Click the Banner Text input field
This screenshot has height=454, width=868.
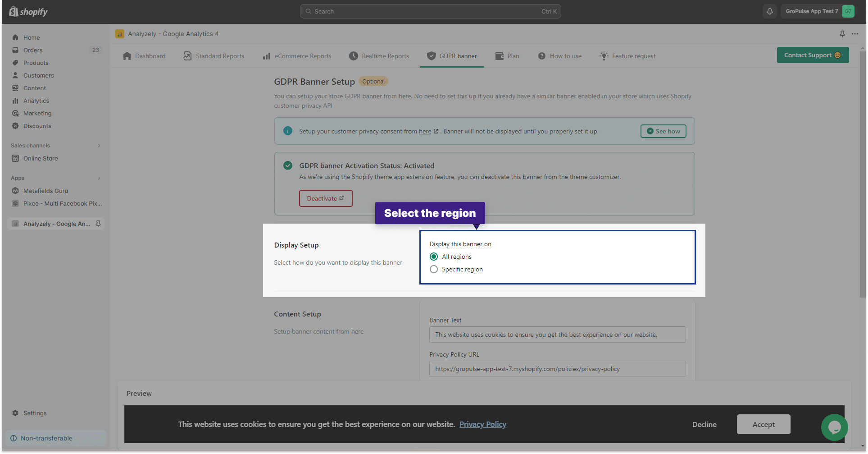(557, 335)
